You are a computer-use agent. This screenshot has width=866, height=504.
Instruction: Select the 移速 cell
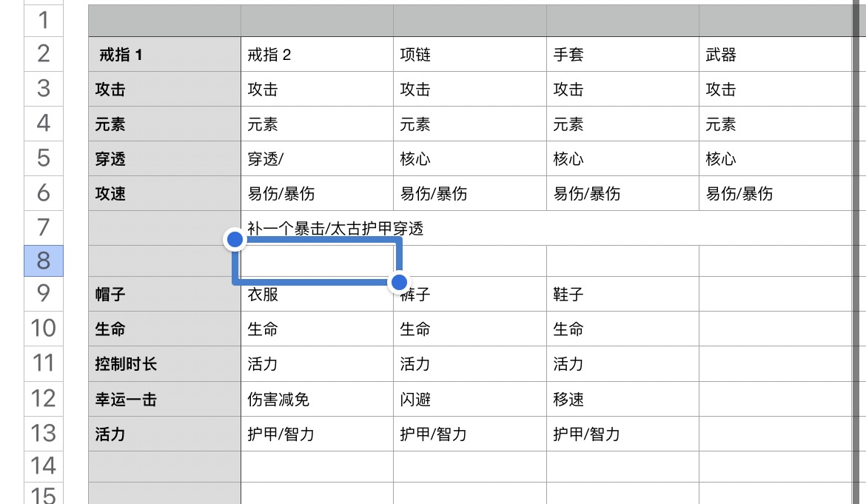622,399
